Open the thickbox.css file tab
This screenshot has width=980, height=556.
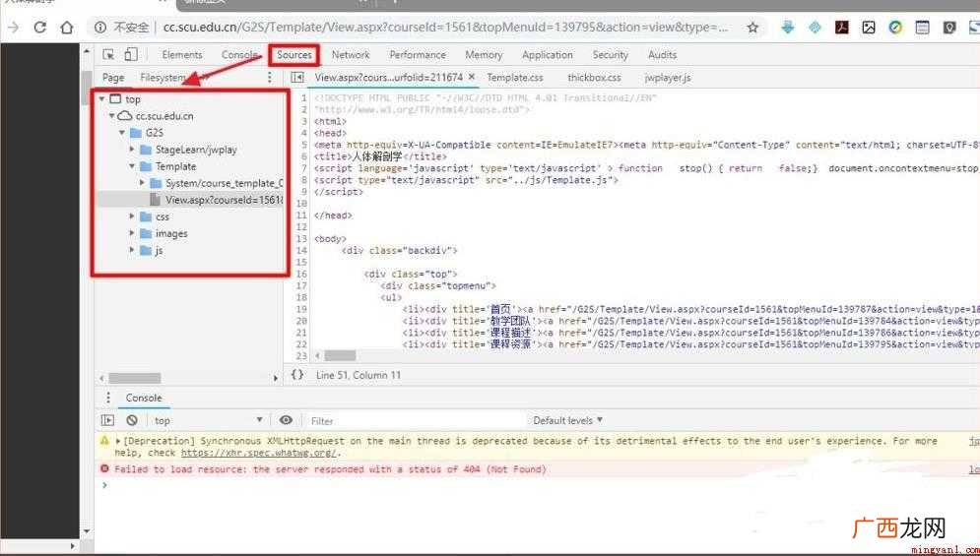594,78
